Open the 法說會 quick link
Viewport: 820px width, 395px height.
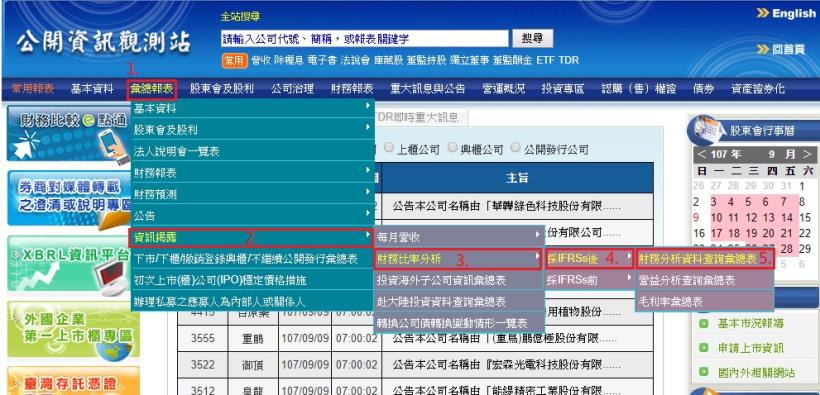355,60
